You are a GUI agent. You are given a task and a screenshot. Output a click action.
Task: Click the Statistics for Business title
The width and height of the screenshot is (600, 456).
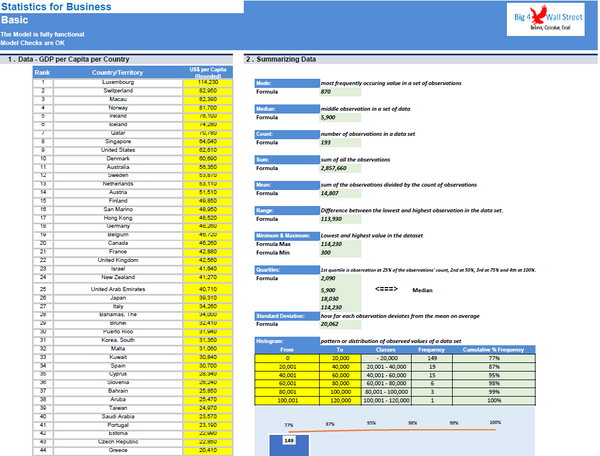point(56,7)
